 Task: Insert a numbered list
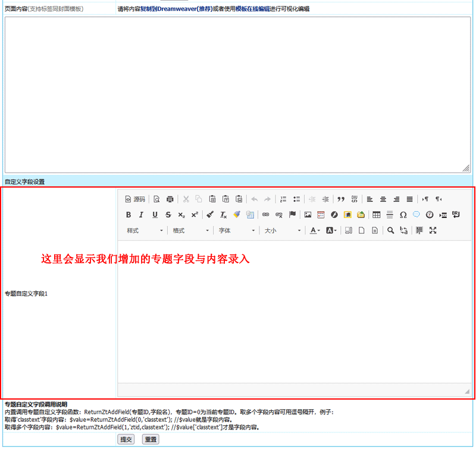point(283,199)
